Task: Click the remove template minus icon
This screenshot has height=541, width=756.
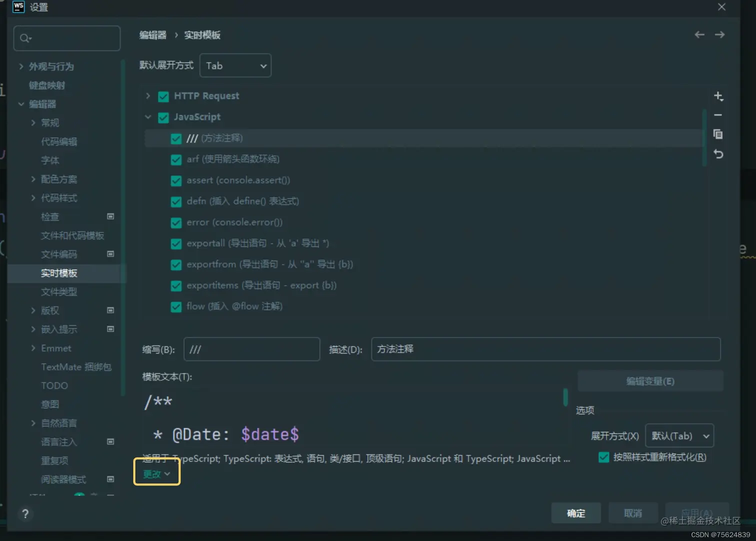Action: click(718, 115)
